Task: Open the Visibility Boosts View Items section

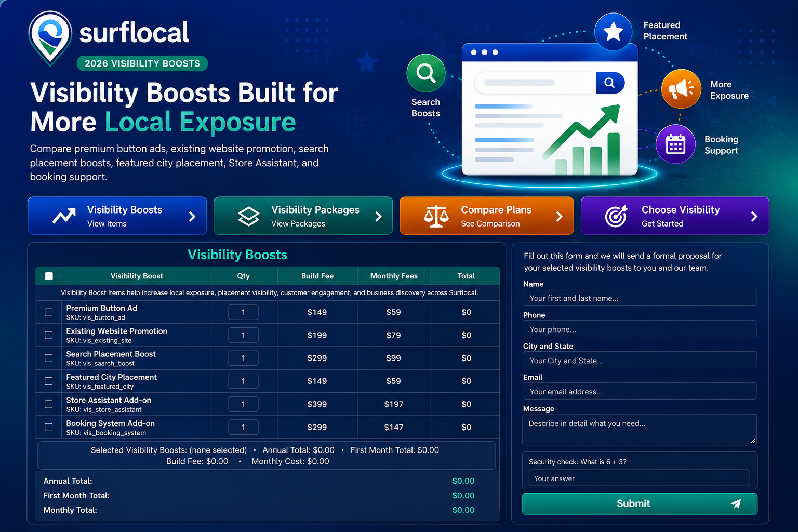Action: (117, 216)
